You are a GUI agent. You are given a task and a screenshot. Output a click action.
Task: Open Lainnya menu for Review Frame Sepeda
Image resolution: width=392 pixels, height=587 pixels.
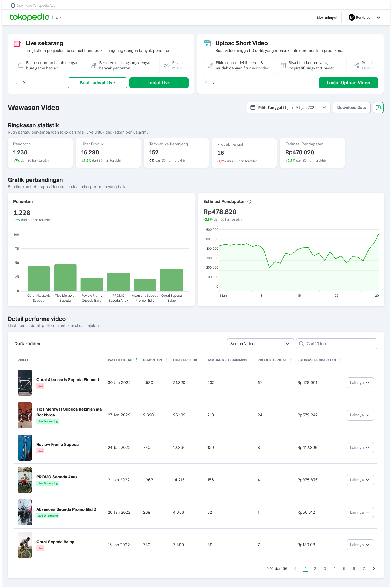(360, 448)
